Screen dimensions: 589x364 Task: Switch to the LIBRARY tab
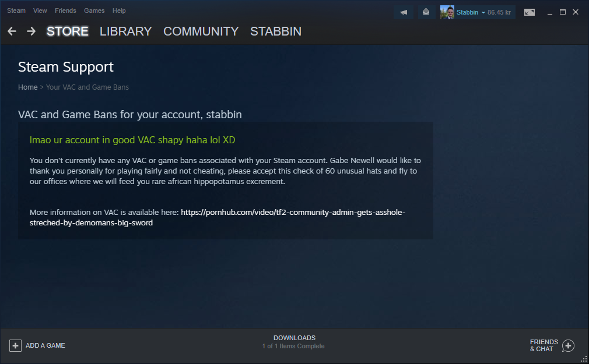(125, 31)
